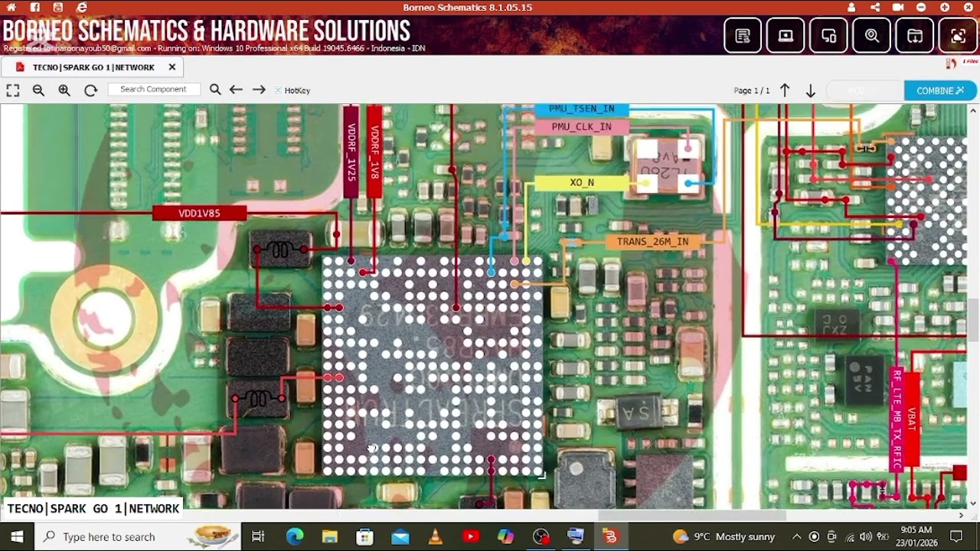Open the Facebook icon in title bar

point(35,7)
